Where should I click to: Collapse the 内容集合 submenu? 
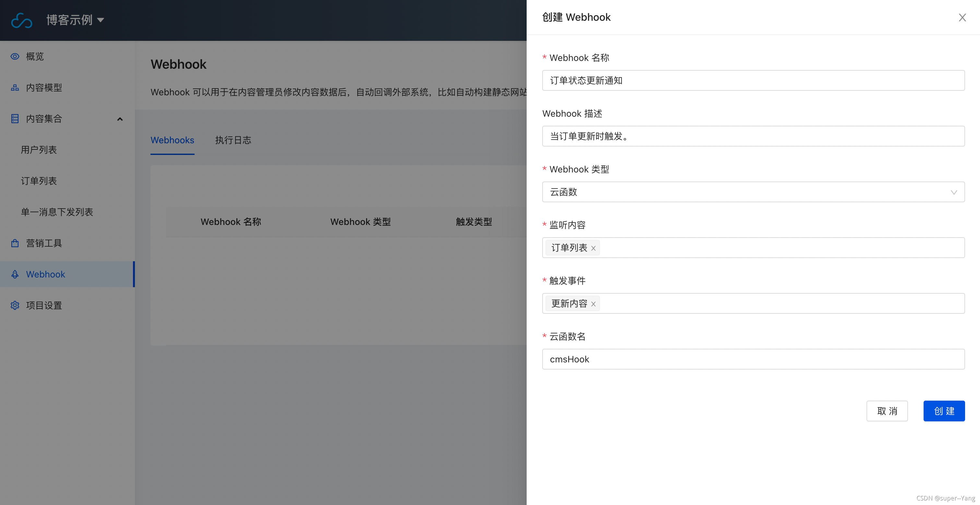tap(120, 119)
